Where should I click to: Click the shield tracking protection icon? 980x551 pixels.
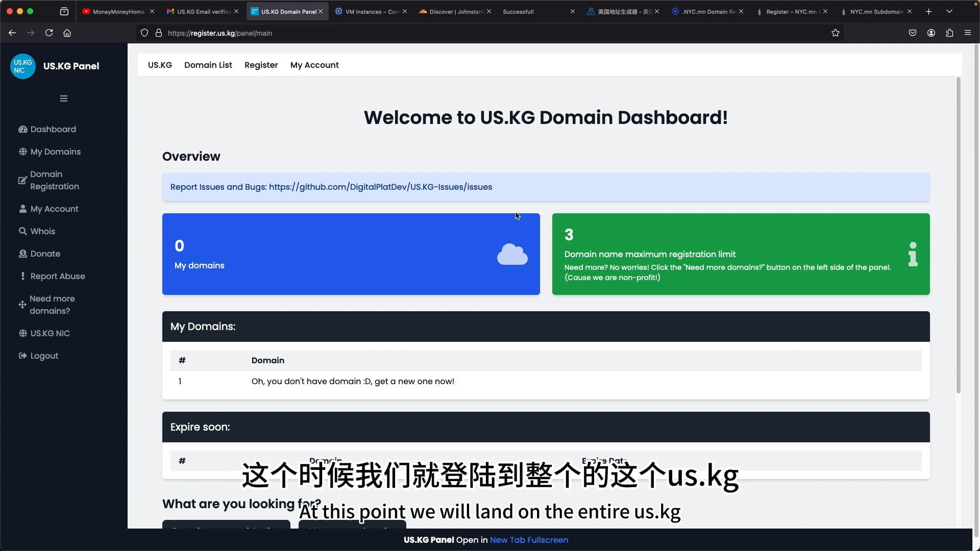(144, 33)
